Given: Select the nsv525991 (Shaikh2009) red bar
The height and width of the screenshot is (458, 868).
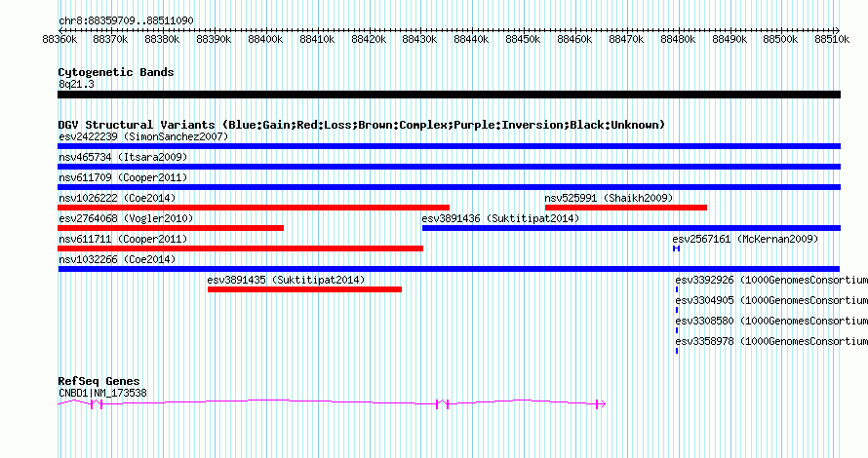Looking at the screenshot, I should coord(626,208).
